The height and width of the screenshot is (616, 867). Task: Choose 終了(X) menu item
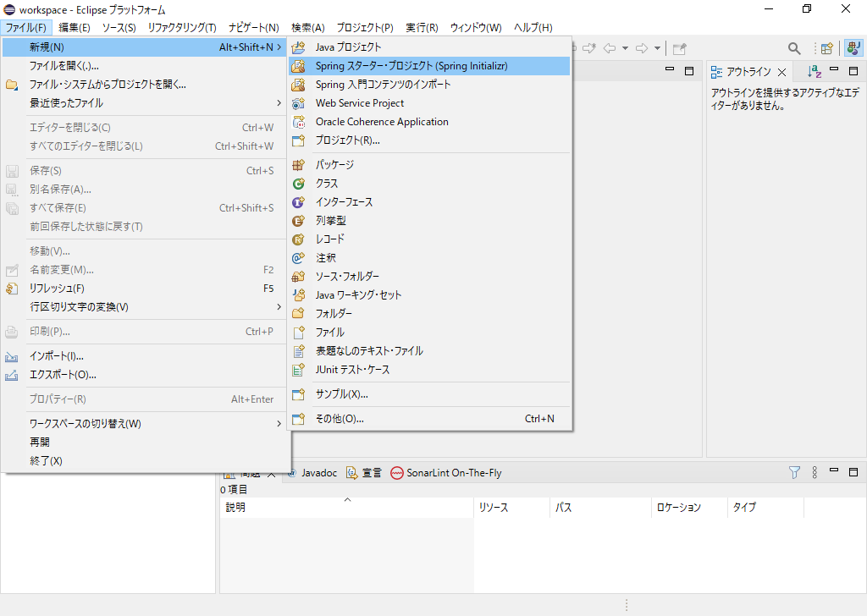click(144, 461)
